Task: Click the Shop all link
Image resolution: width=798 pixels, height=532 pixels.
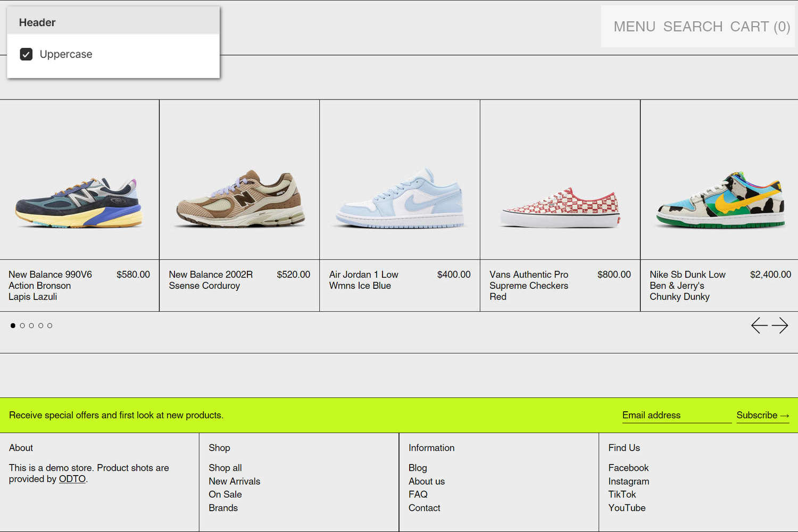Action: tap(225, 468)
